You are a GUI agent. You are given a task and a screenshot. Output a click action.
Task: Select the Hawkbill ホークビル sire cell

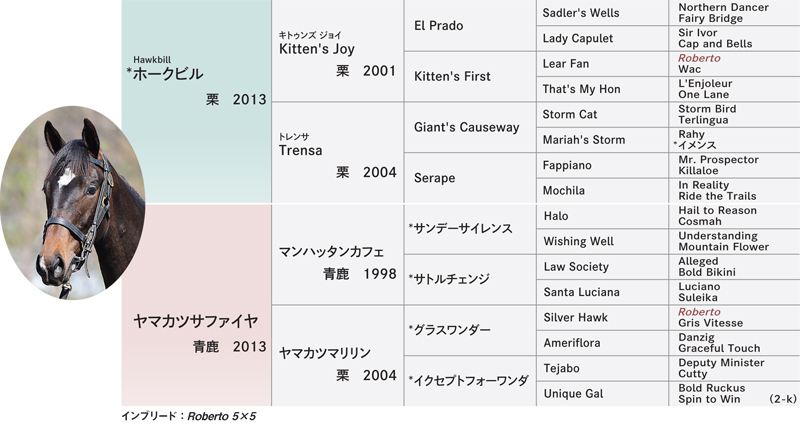click(x=196, y=102)
